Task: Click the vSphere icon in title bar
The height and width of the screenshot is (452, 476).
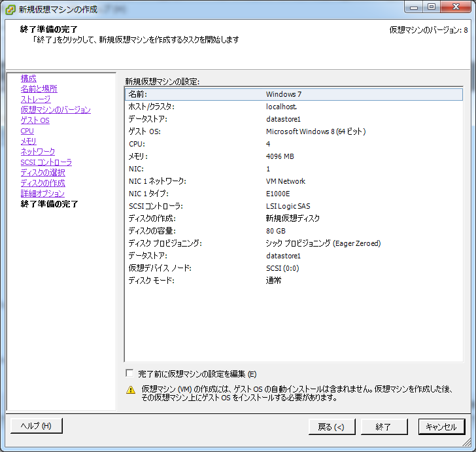Action: click(x=10, y=10)
